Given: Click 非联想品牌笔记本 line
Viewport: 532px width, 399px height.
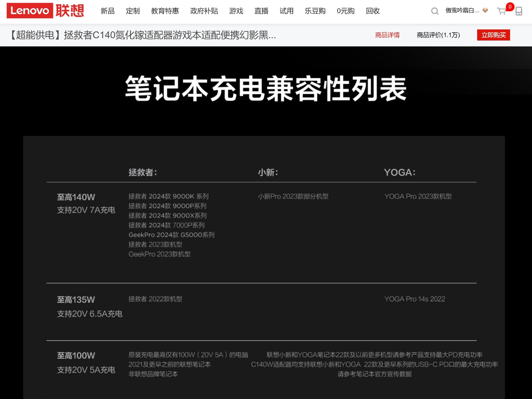Looking at the screenshot, I should [x=153, y=374].
